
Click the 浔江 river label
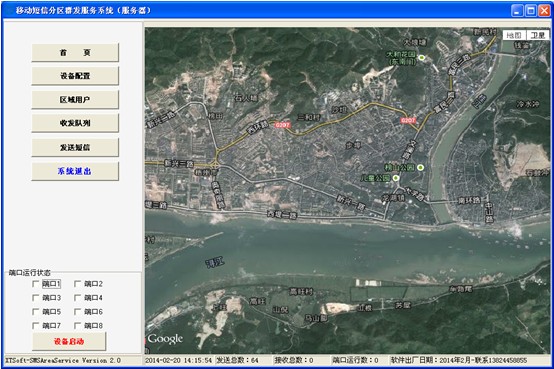coord(215,263)
